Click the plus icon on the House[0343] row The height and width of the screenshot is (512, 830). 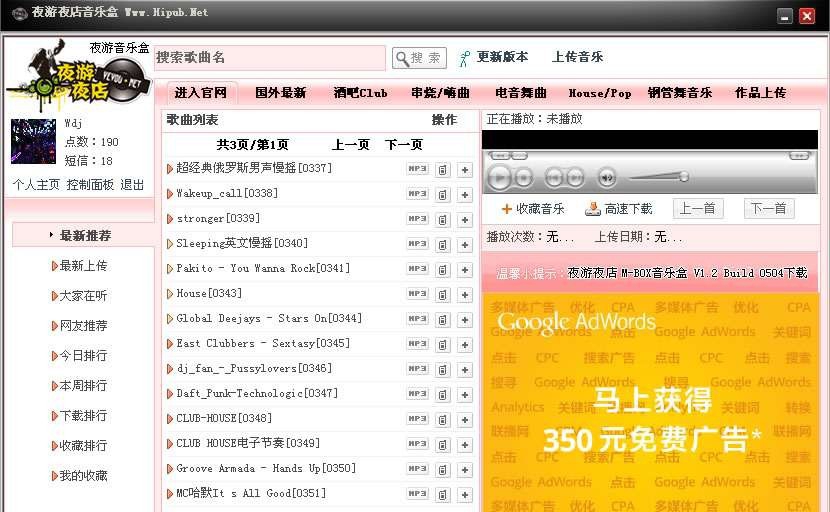(x=465, y=295)
